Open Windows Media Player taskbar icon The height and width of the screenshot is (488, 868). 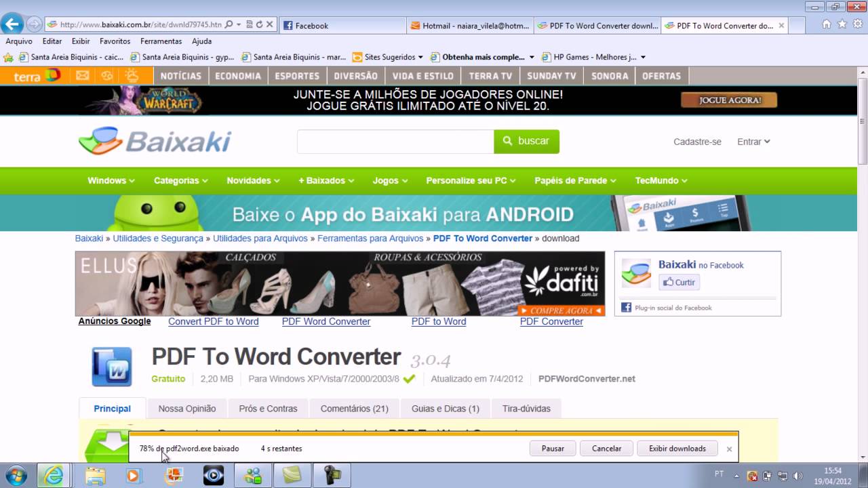[x=133, y=475]
